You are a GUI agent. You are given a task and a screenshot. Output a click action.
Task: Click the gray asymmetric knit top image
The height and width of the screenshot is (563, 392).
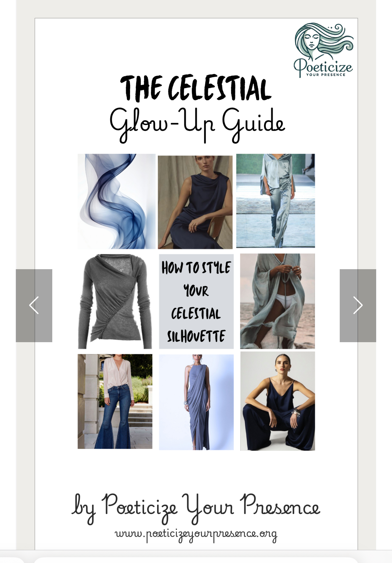pyautogui.click(x=115, y=301)
